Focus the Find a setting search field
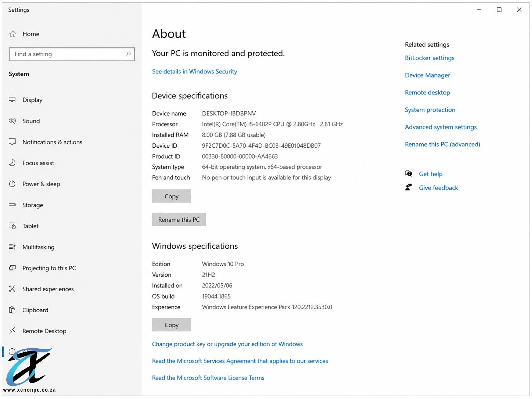Screen dimensions: 532x399 [72, 54]
